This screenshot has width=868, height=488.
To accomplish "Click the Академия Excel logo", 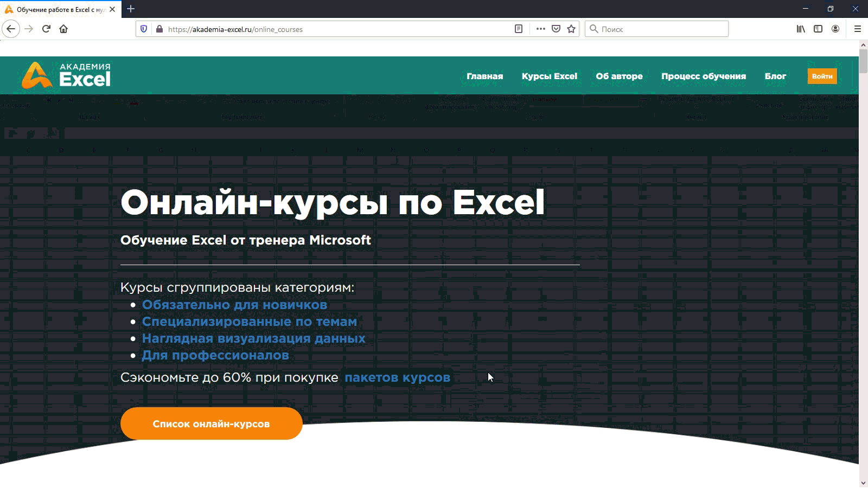I will pos(66,75).
